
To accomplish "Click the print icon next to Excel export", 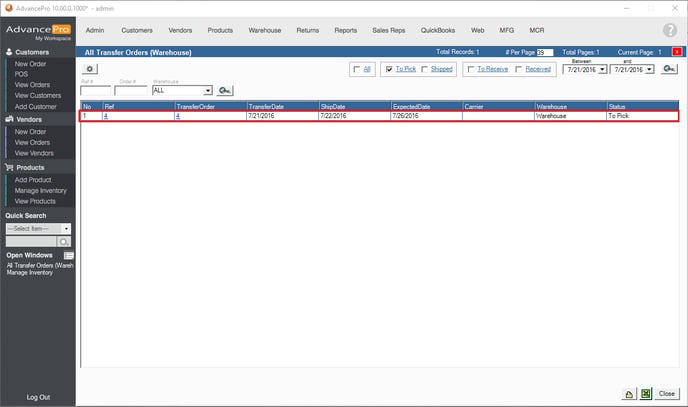I will point(629,394).
